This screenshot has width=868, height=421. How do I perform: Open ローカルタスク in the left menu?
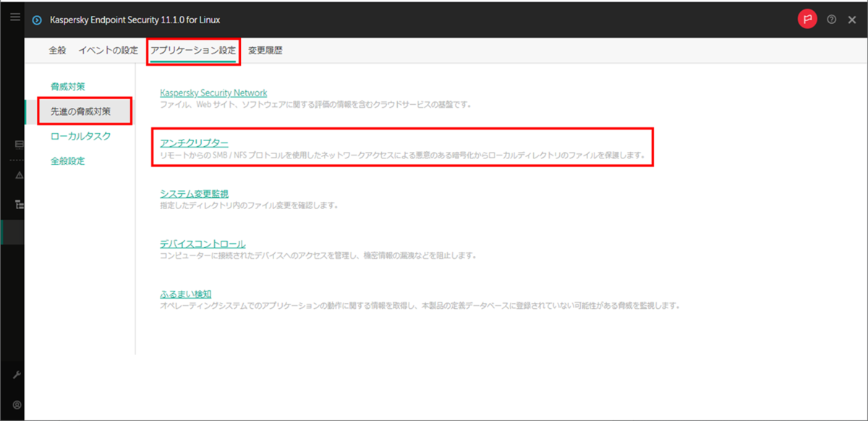click(80, 136)
